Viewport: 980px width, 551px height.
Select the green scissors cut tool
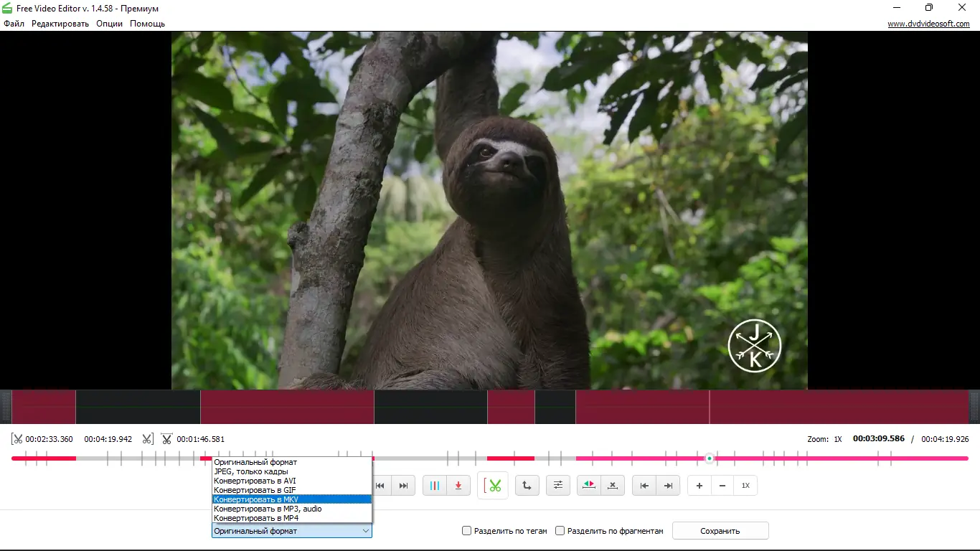pos(493,486)
